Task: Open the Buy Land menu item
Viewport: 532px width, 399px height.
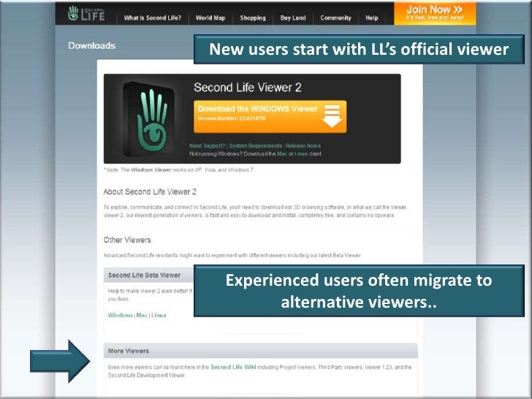Action: click(293, 18)
